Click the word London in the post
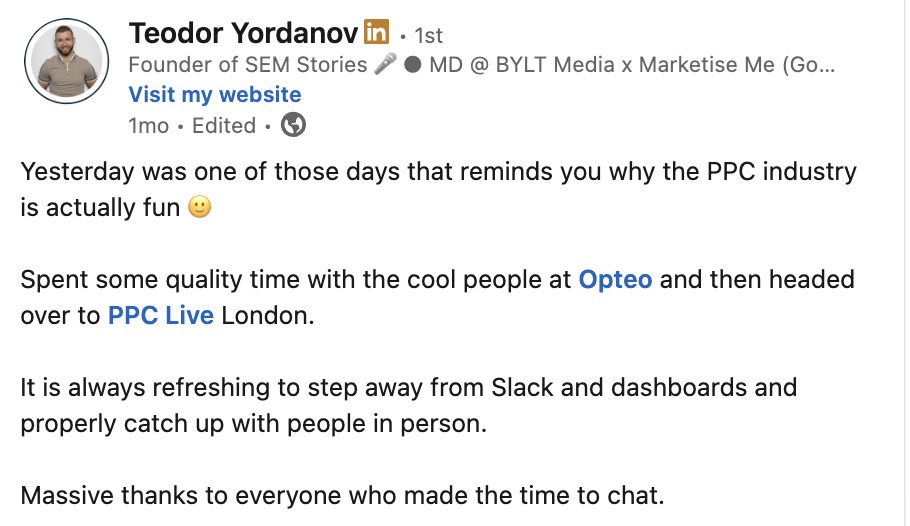 267,316
